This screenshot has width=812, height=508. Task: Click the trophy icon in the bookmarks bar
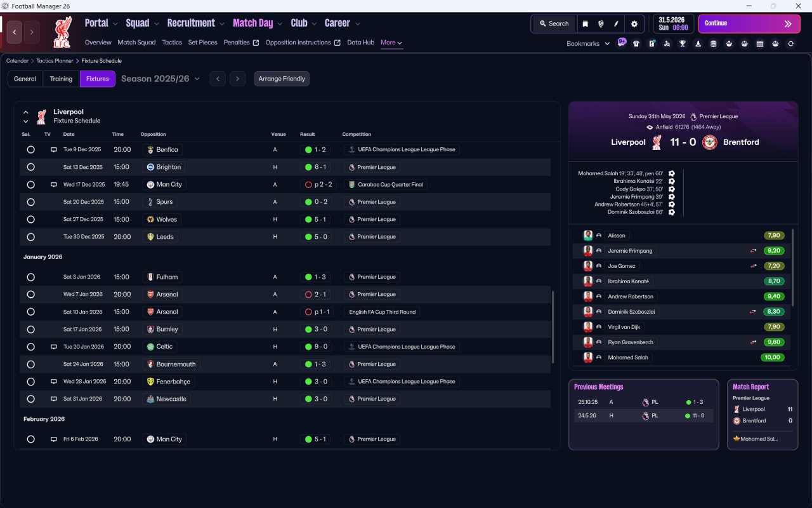[683, 44]
